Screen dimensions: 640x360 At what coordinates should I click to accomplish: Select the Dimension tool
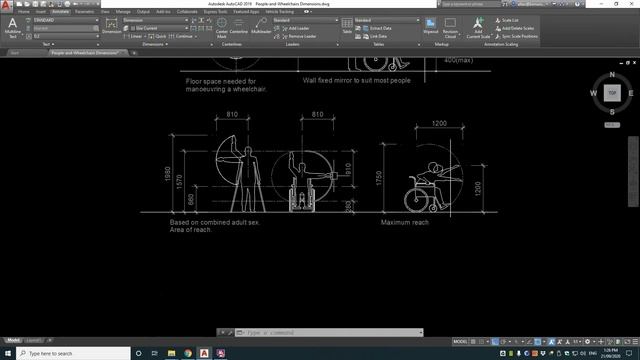point(111,26)
